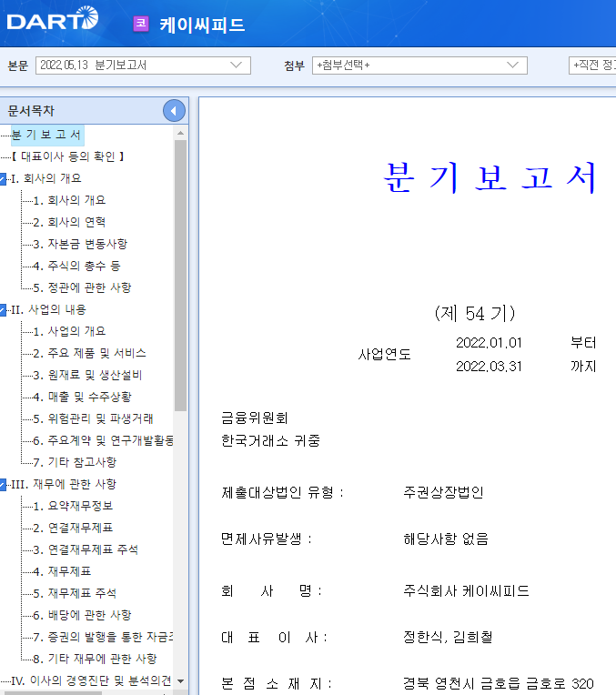This screenshot has width=616, height=695.
Task: Go to 8. 기타 재무에 관한 사항
Action: click(x=95, y=659)
